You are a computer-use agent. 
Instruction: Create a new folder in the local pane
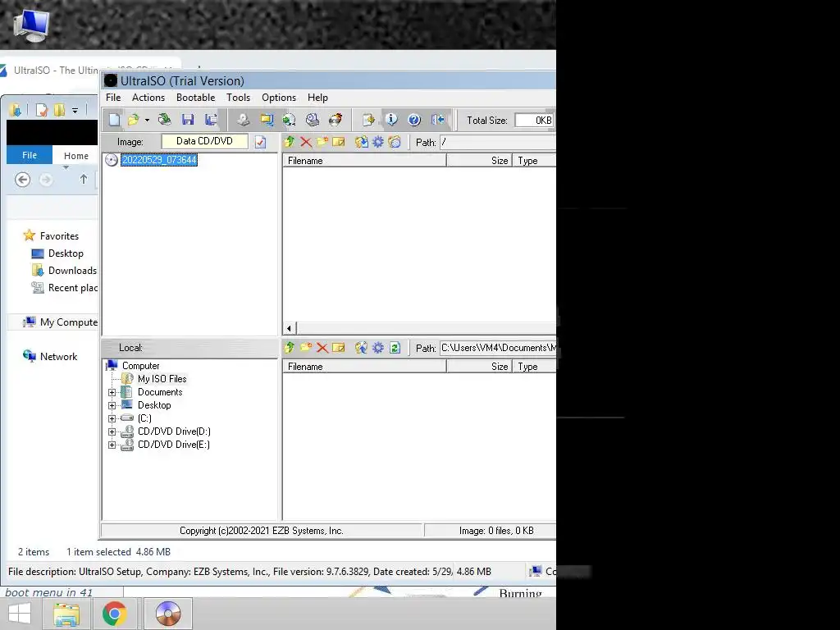(x=306, y=348)
